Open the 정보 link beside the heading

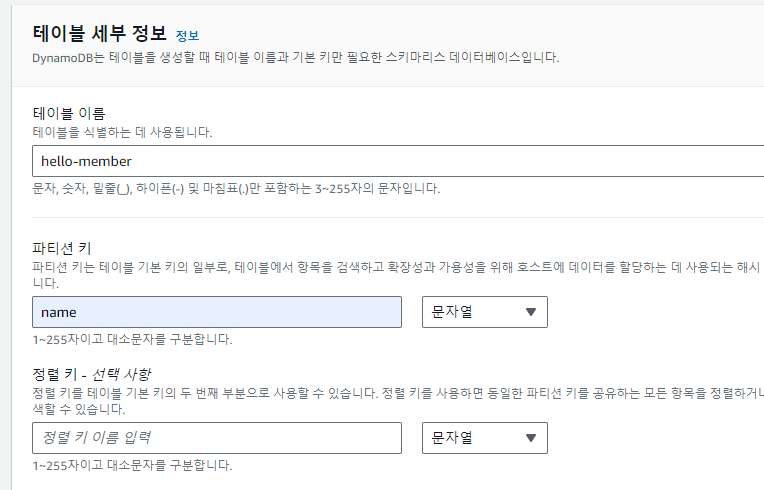tap(186, 34)
